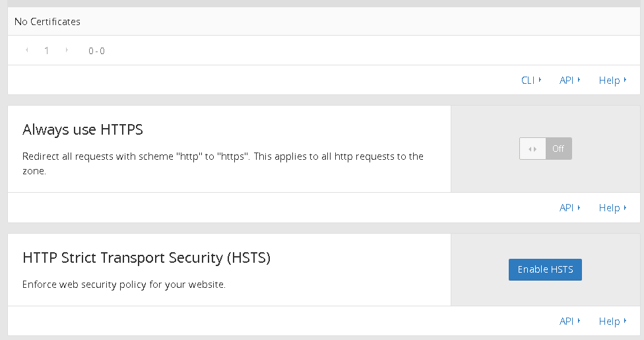Click the arrow icon beside HSTS API
The image size is (644, 340).
pyautogui.click(x=579, y=320)
